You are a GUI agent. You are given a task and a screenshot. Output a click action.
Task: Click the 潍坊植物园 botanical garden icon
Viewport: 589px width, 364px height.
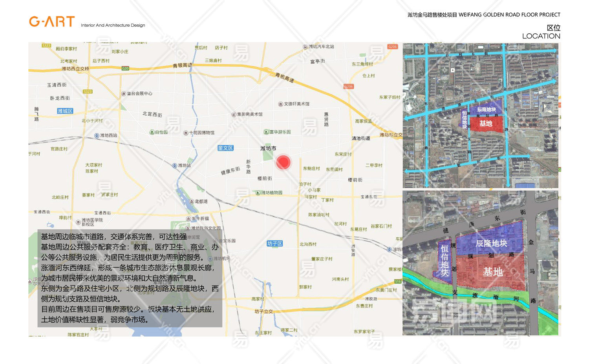(258, 193)
